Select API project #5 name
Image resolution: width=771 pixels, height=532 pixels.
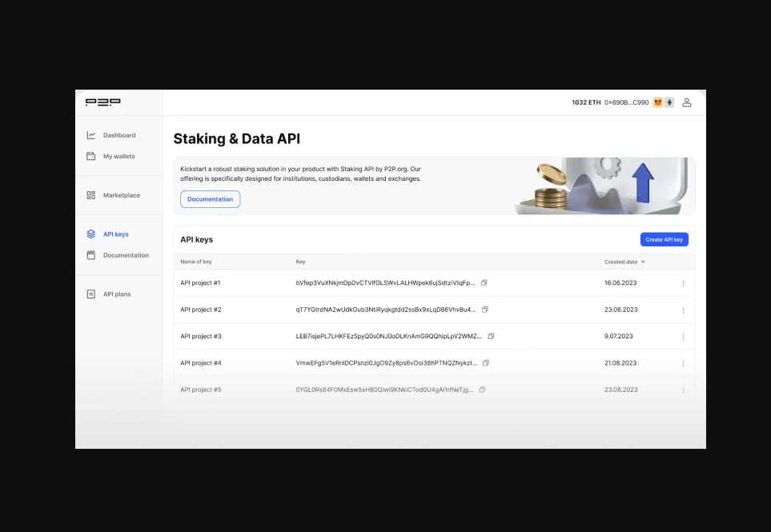201,390
